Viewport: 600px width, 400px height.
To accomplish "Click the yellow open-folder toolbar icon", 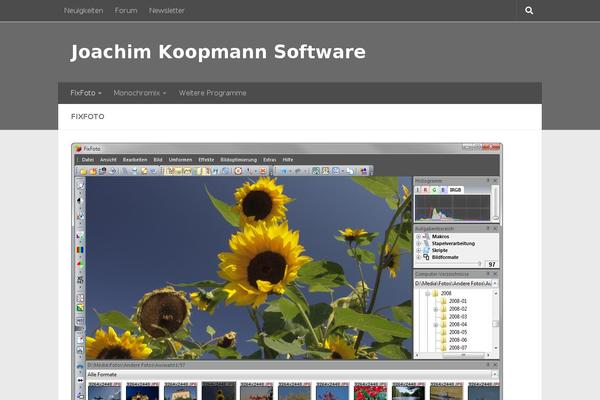I will pos(83,171).
